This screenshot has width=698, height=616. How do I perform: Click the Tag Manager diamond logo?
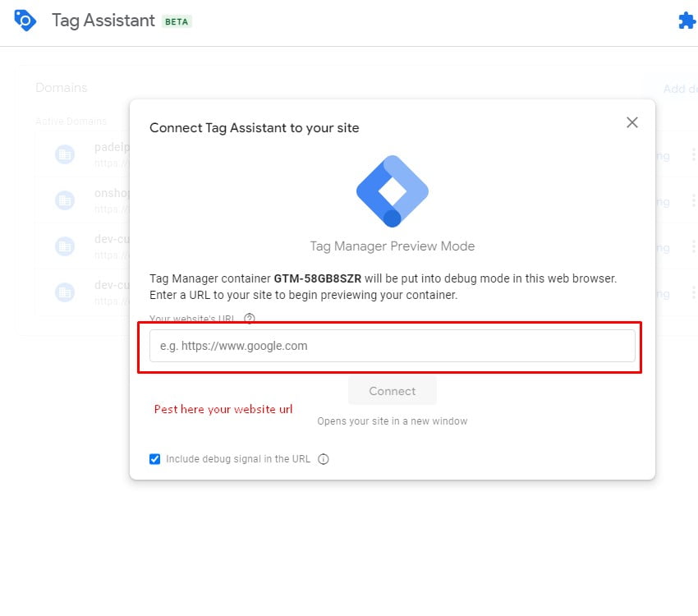coord(393,191)
